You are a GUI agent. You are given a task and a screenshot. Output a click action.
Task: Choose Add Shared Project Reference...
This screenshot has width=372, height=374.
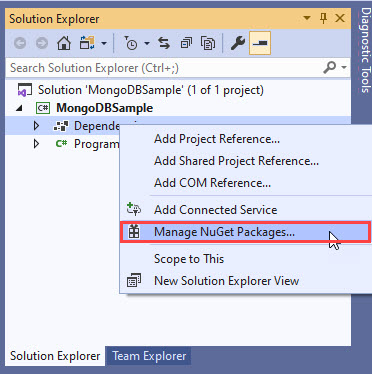pos(236,161)
